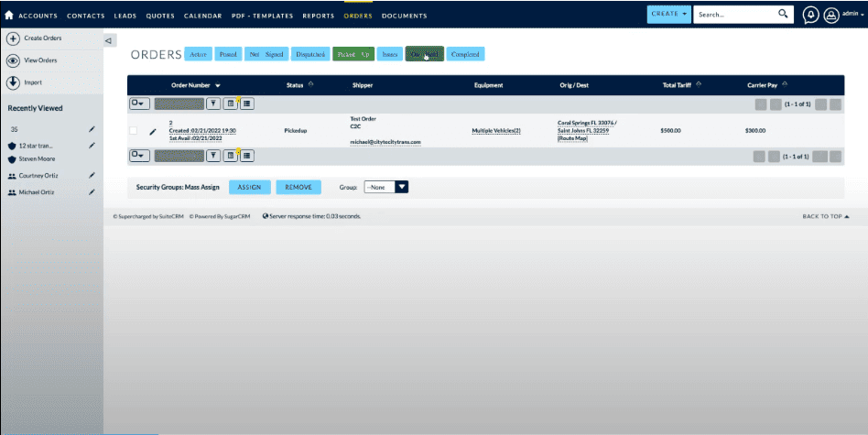Screen dimensions: 868x435
Task: Collapse the sidebar with the triangle arrow
Action: tap(108, 40)
